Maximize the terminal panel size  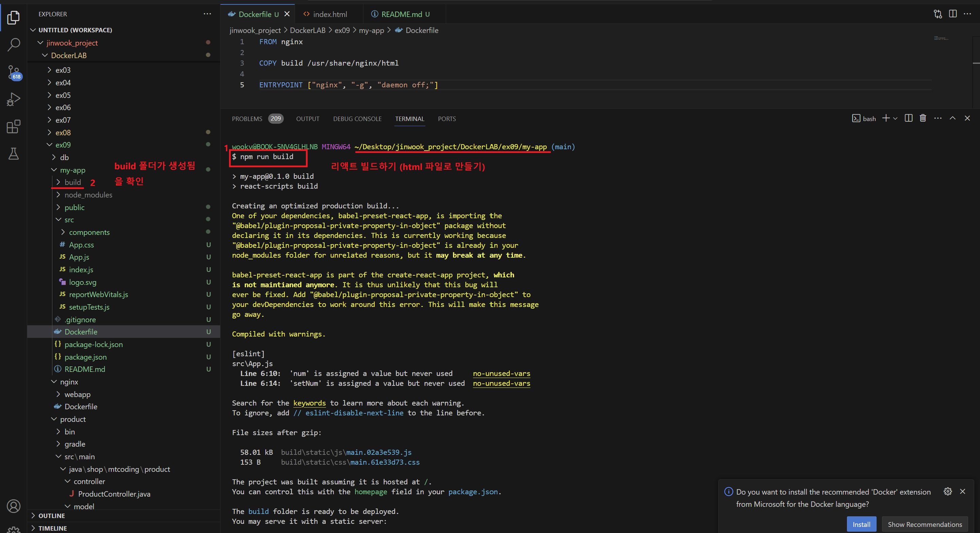(x=953, y=118)
